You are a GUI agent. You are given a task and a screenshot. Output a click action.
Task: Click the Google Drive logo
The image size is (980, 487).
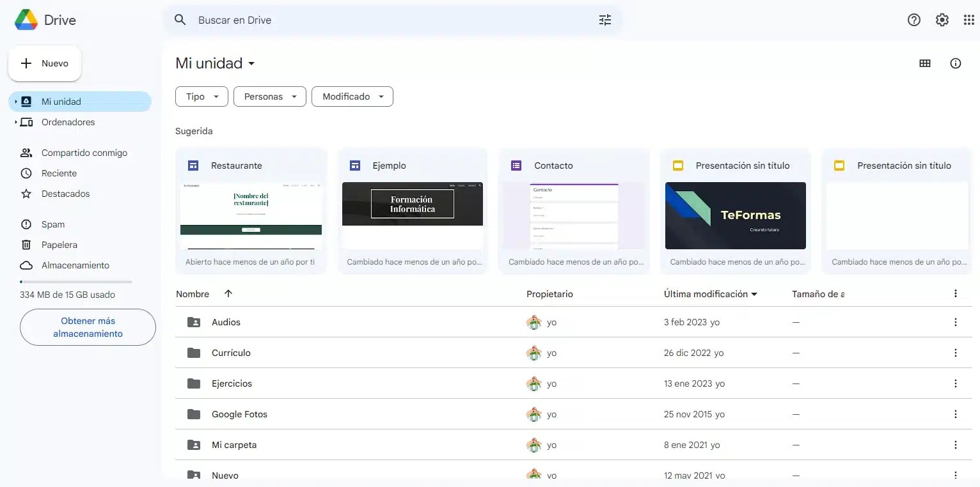click(26, 20)
